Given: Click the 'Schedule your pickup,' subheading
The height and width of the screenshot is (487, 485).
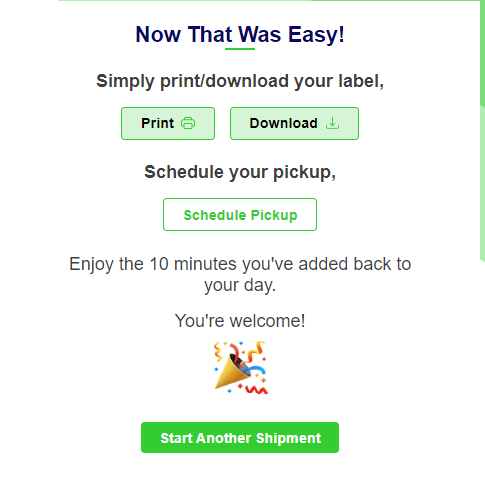Looking at the screenshot, I should (240, 172).
